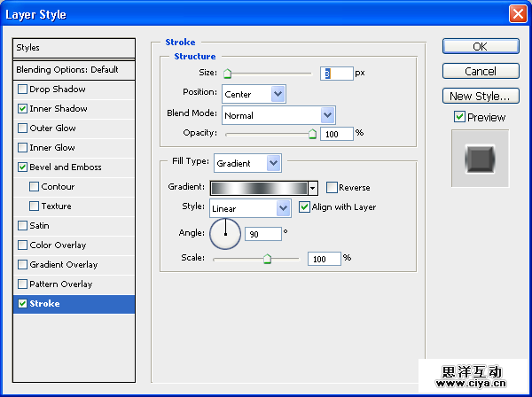Open the gradient picker arrow
This screenshot has width=532, height=397.
[x=313, y=188]
